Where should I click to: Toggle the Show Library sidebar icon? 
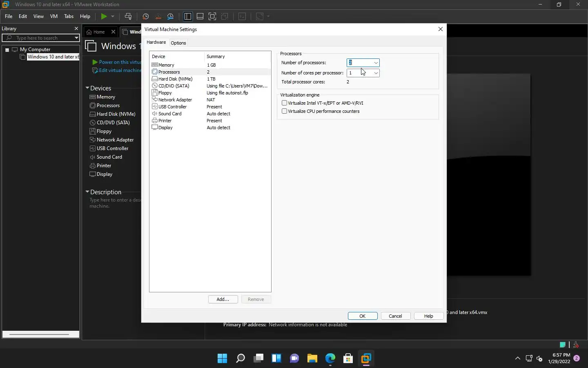click(x=188, y=16)
